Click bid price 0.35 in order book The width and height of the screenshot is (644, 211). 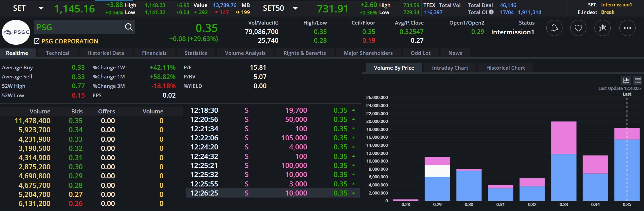point(75,121)
